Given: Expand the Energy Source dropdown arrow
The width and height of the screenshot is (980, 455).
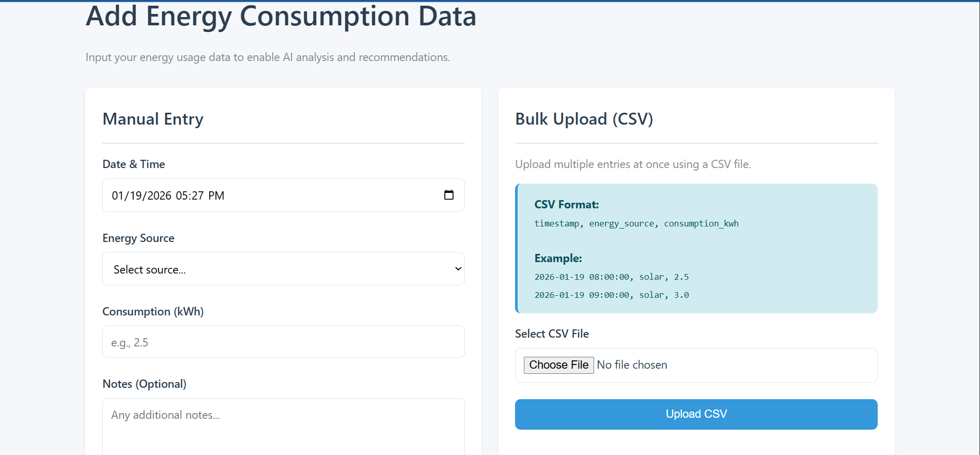Looking at the screenshot, I should 458,269.
